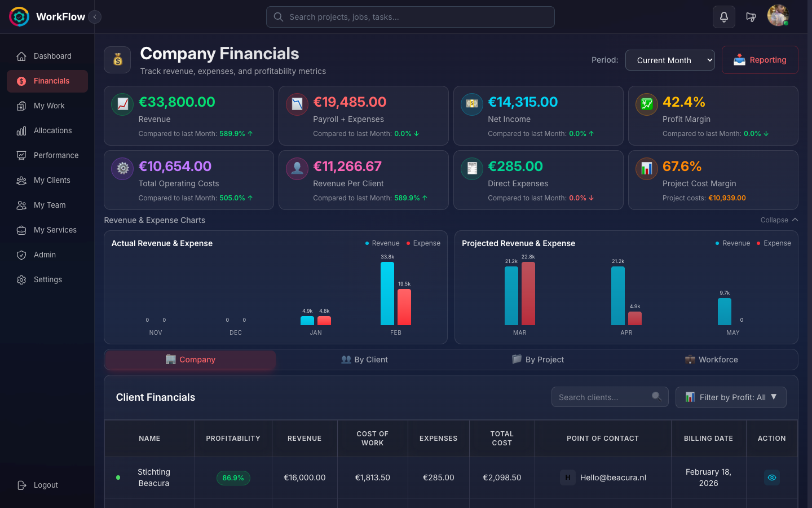Viewport: 812px width, 508px height.
Task: Click the 86.9% profitability badge
Action: pos(233,478)
